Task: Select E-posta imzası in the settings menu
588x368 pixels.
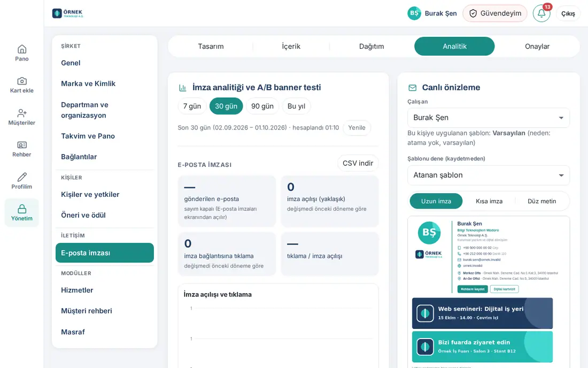Action: 105,253
